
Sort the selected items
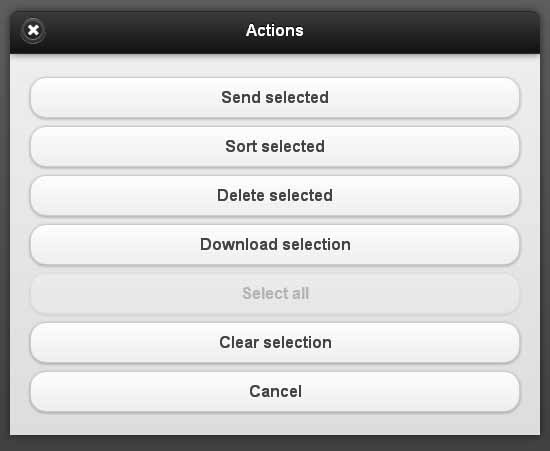point(275,147)
